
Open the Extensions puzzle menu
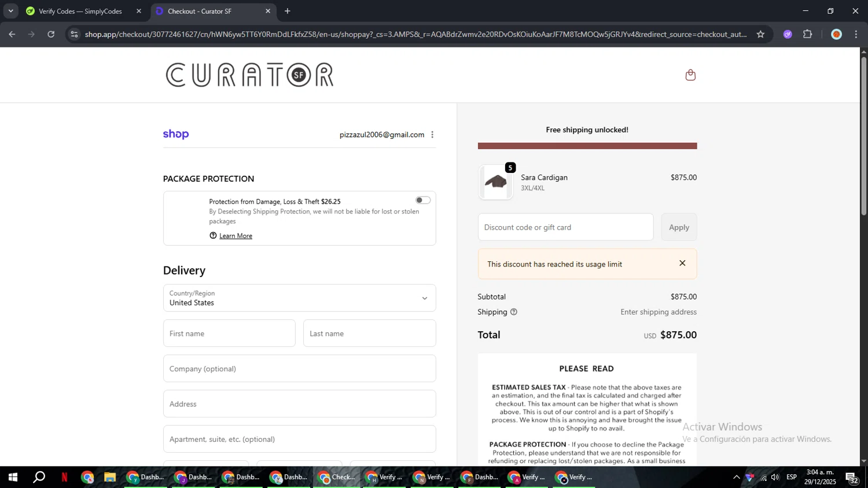808,34
